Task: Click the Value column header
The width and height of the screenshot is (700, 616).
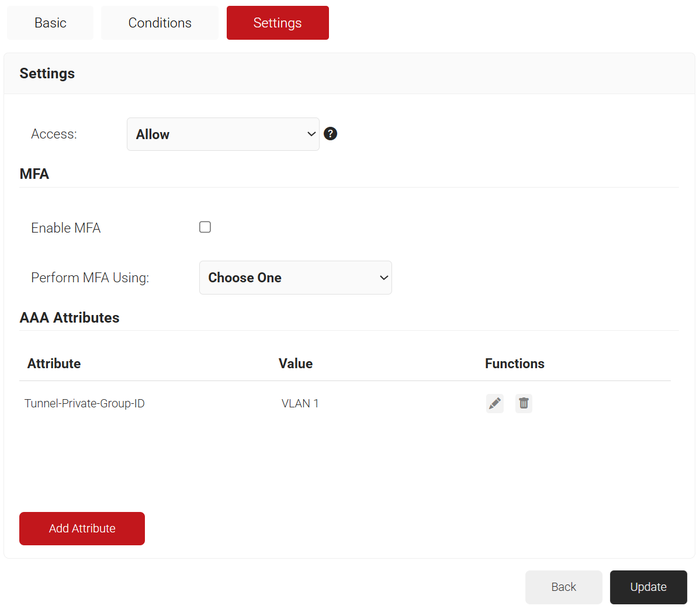Action: coord(296,364)
